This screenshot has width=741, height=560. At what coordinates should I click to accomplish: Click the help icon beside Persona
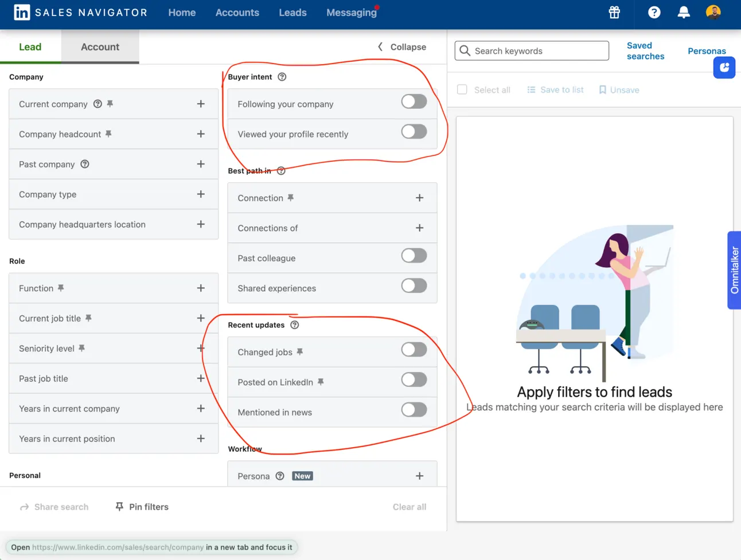pos(280,476)
